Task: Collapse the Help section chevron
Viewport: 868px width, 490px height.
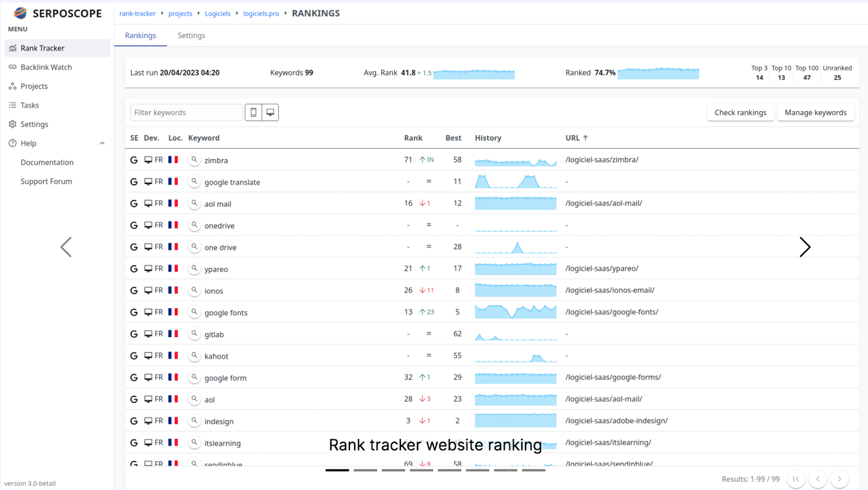Action: pyautogui.click(x=102, y=143)
